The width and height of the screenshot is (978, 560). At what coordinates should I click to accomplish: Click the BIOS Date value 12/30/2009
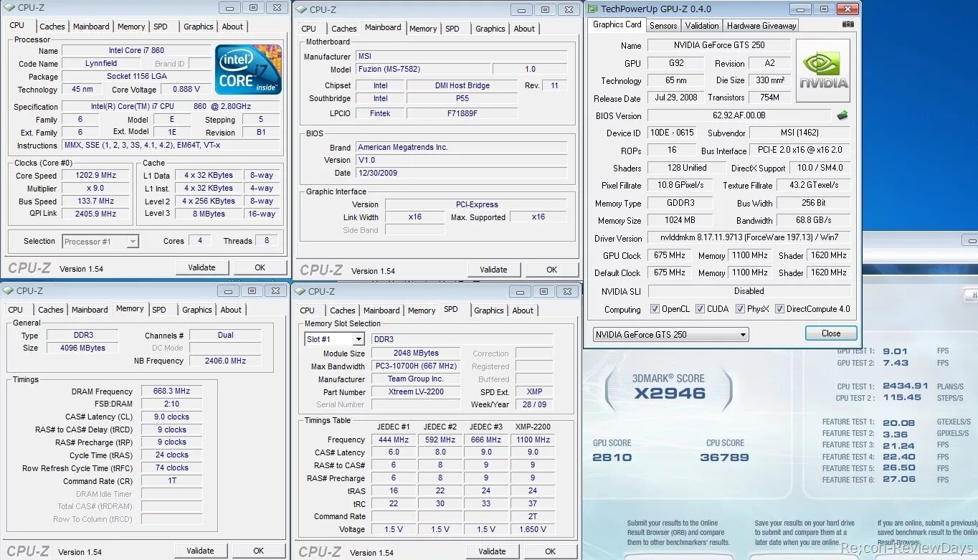pyautogui.click(x=461, y=173)
